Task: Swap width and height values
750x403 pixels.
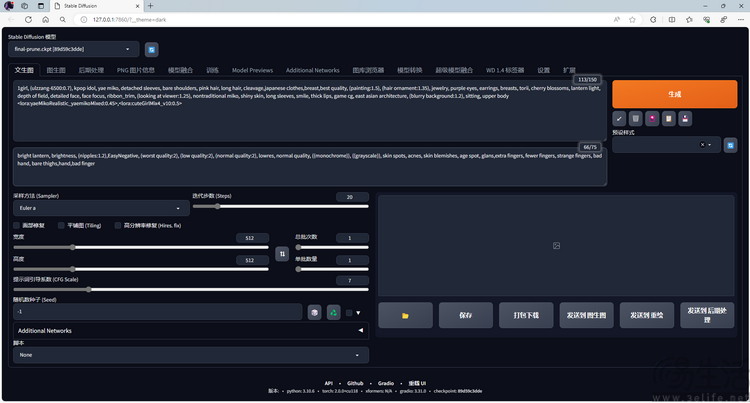Action: click(282, 254)
